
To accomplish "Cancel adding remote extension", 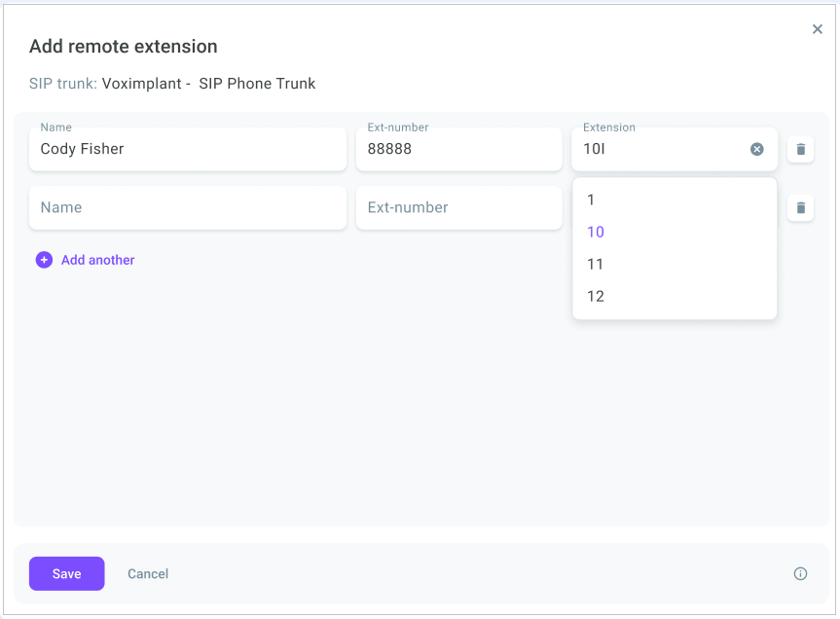I will pos(148,573).
